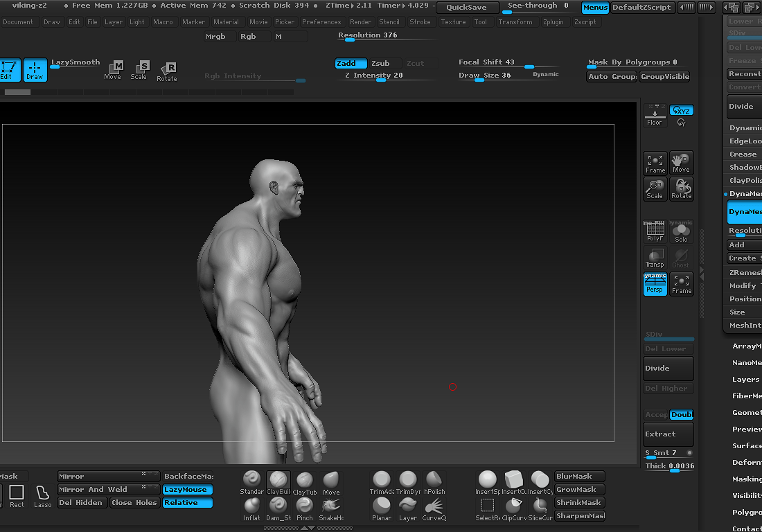Select the Dam_Standard brush
The image size is (762, 532).
point(278,509)
